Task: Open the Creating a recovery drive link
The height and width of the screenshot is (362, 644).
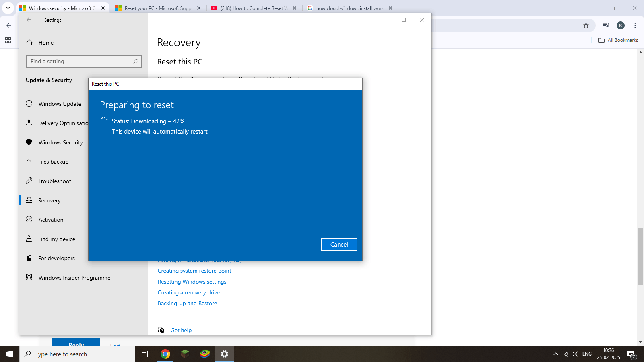Action: 189,292
